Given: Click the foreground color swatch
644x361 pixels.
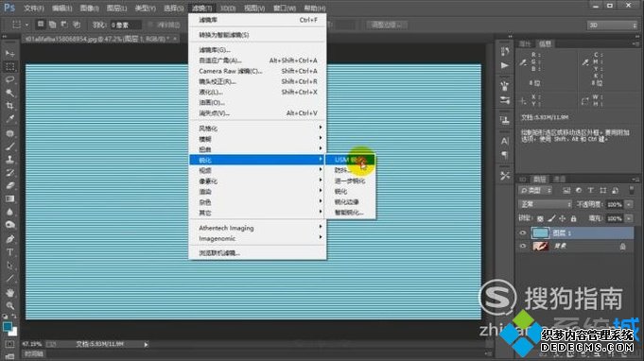Looking at the screenshot, I should point(8,327).
